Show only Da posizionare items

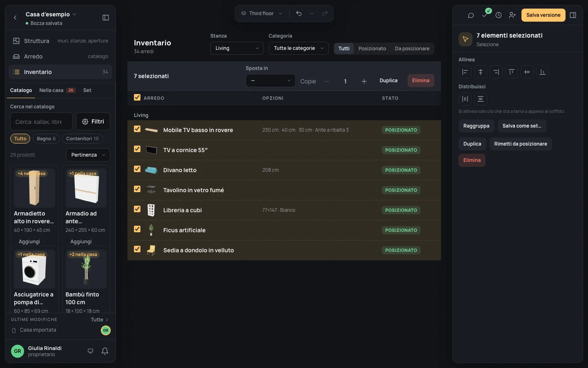pos(412,49)
